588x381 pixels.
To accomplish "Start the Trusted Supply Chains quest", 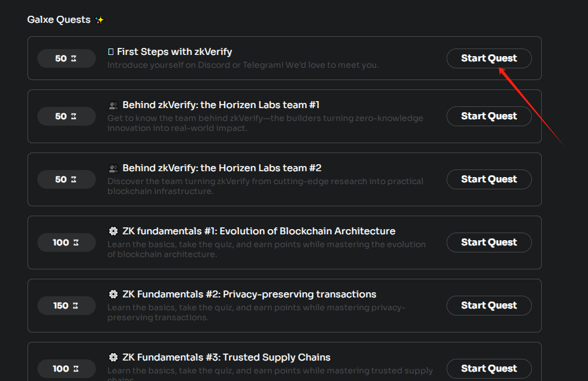I will point(489,369).
